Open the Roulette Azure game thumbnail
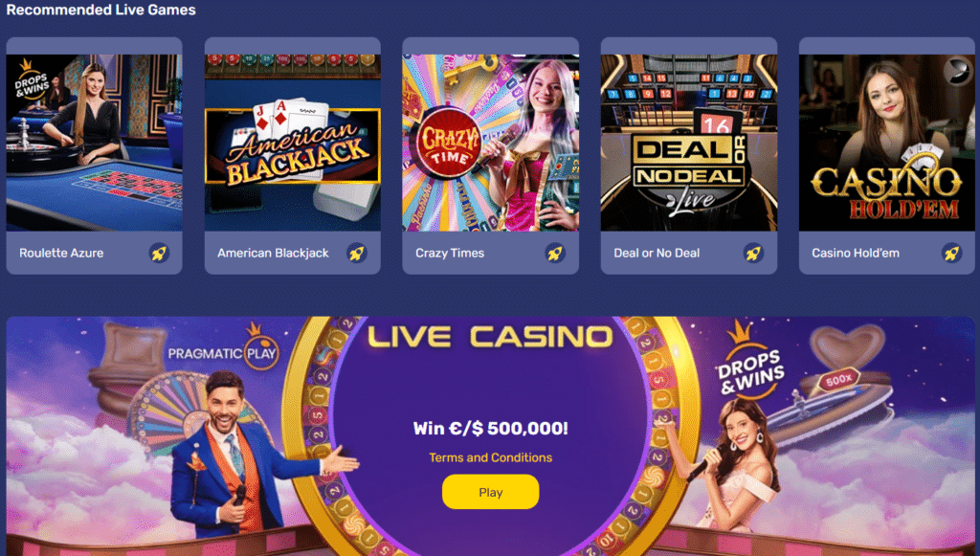 (x=95, y=143)
